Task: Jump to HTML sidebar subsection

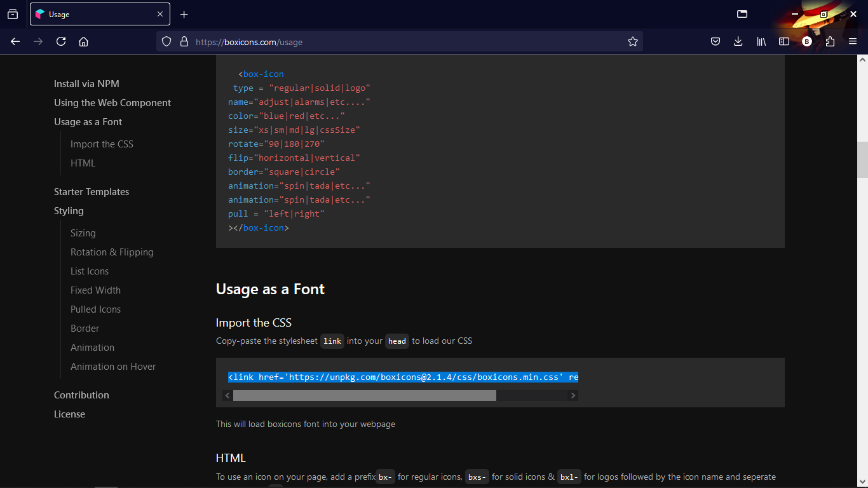Action: point(83,163)
